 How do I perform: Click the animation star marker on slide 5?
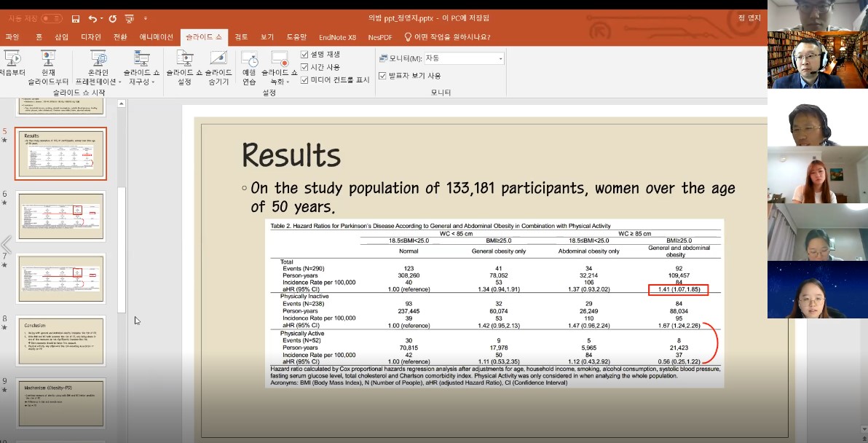pyautogui.click(x=4, y=140)
